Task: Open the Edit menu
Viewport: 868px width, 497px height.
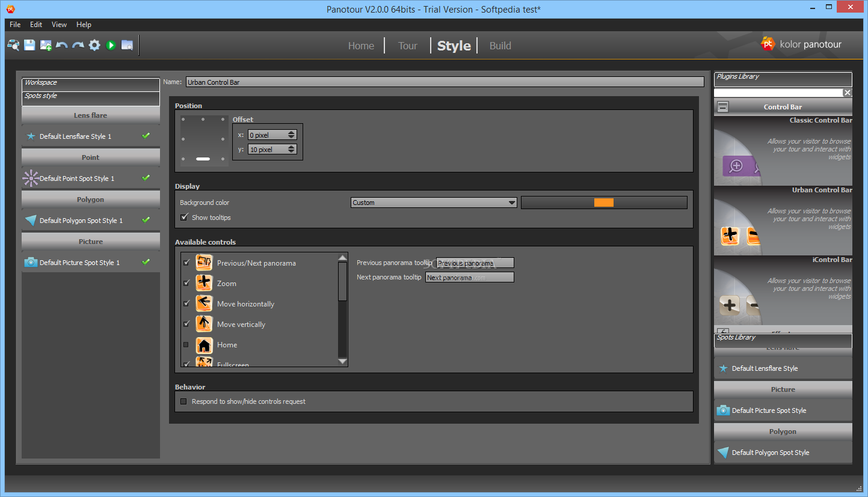Action: (36, 25)
